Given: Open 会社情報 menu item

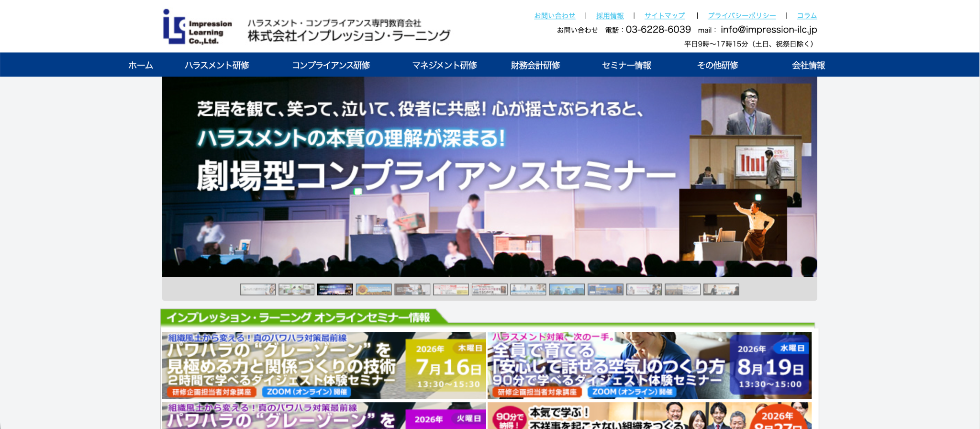Looking at the screenshot, I should (x=808, y=65).
